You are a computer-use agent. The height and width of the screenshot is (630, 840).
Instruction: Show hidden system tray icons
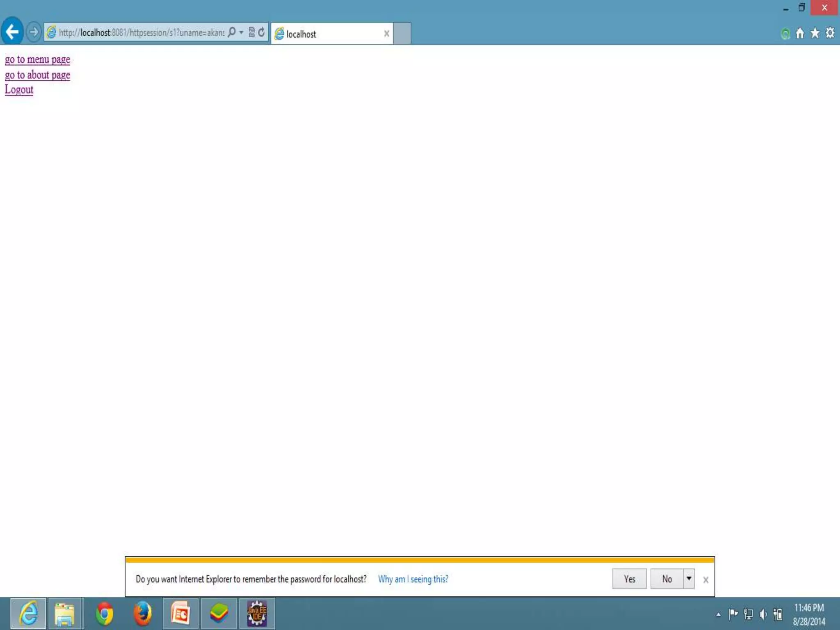718,614
